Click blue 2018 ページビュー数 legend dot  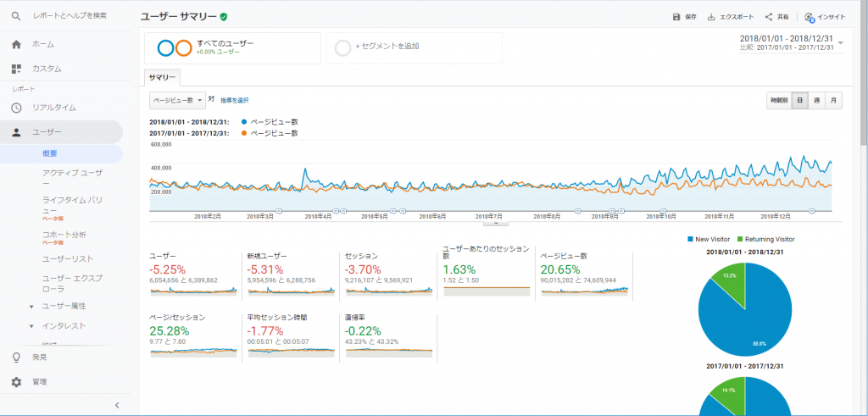245,122
